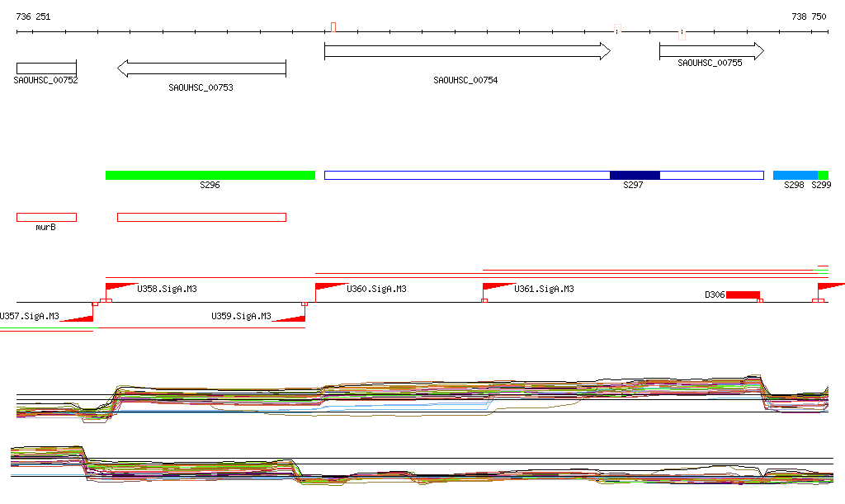
Task: Select the SAOUHSC_00754 forward gene arrow
Action: point(467,51)
